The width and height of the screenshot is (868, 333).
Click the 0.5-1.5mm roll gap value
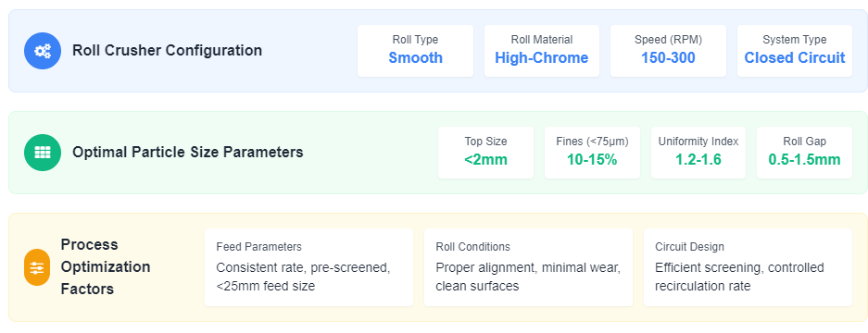(x=804, y=159)
